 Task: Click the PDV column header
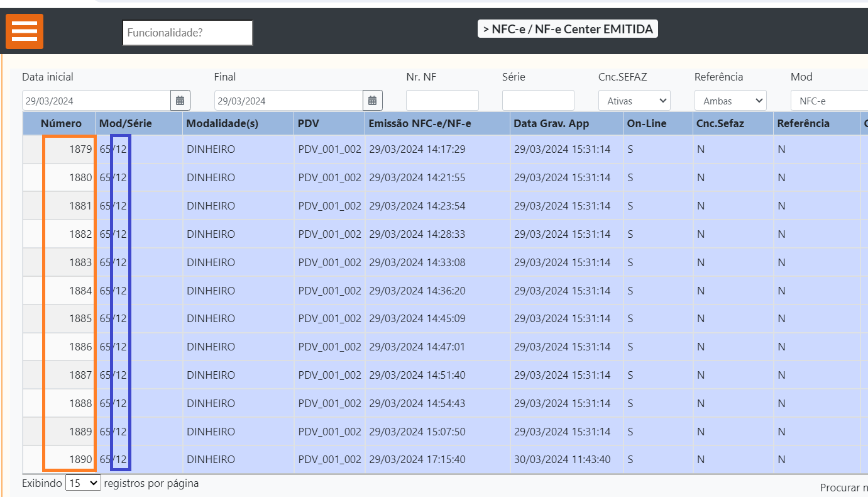click(309, 123)
